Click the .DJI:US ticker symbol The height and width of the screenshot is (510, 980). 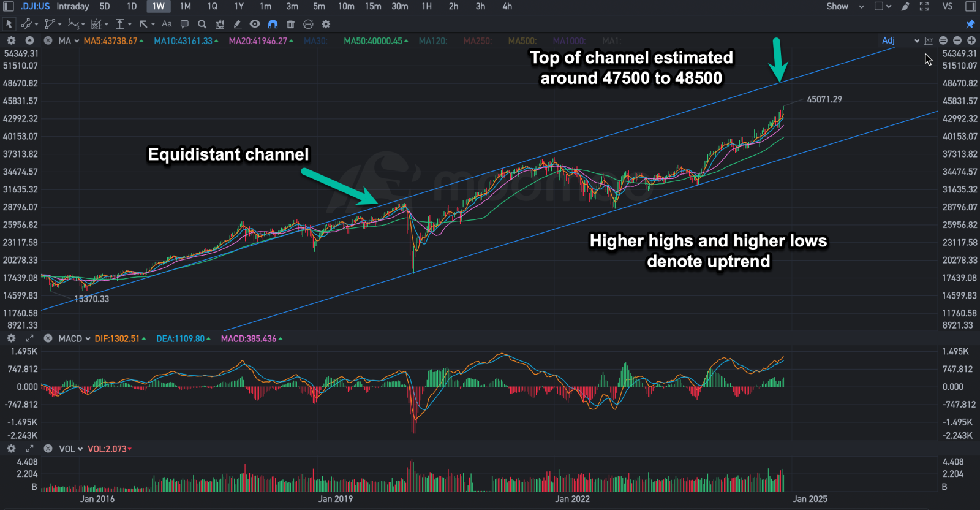[x=35, y=6]
